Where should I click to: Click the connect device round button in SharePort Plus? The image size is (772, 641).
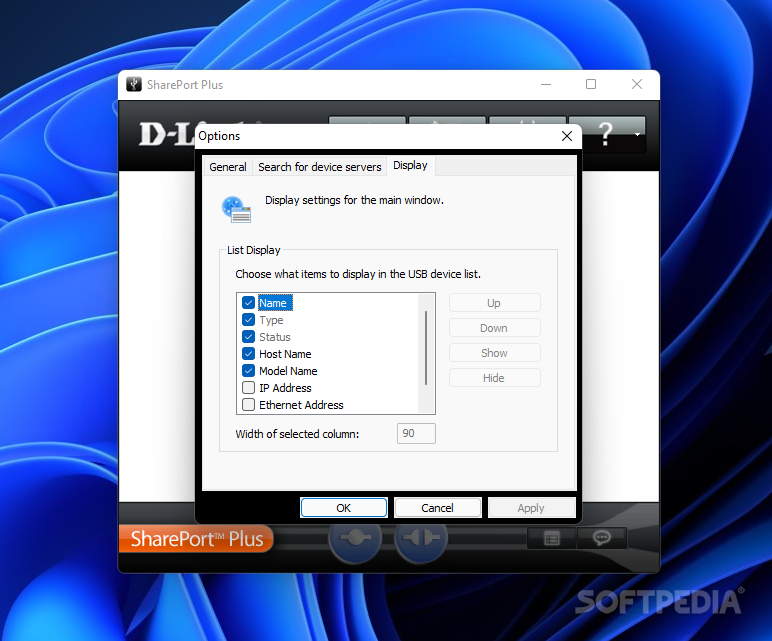pyautogui.click(x=355, y=538)
